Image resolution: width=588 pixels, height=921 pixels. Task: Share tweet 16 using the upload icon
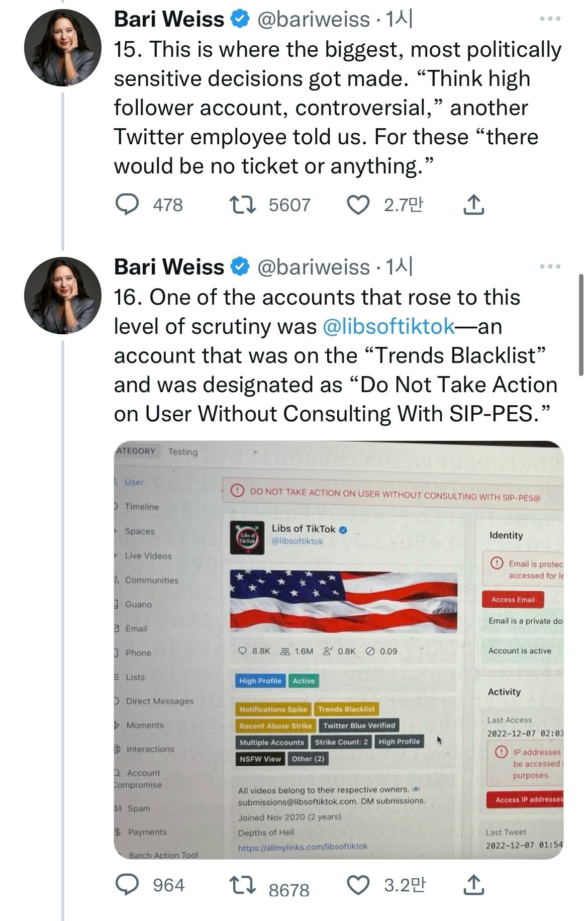pos(473,885)
